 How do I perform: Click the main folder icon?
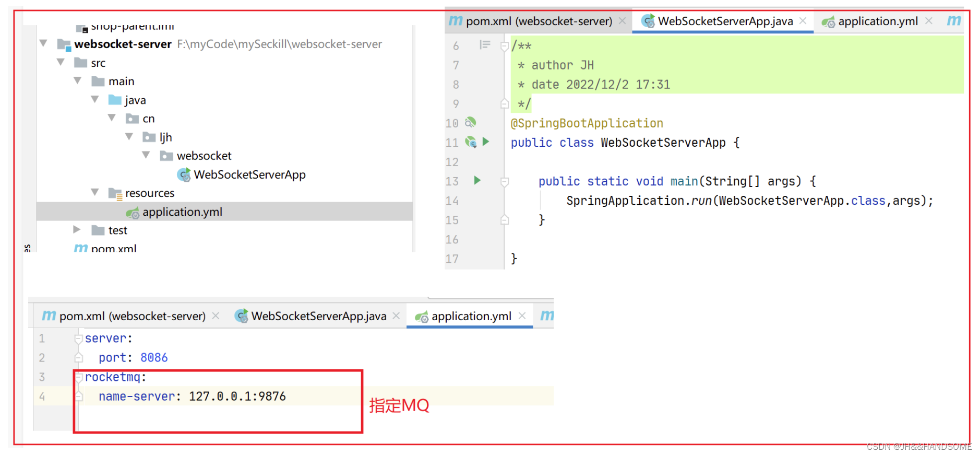pos(98,81)
